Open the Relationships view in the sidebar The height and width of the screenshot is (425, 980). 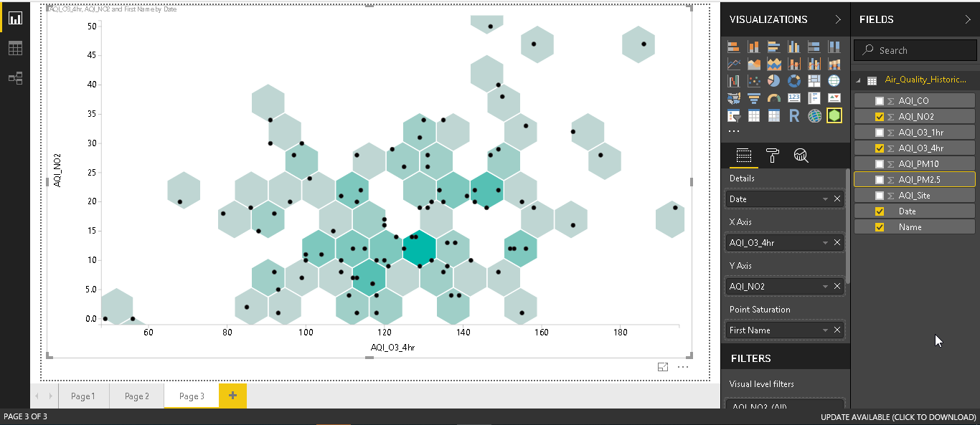(15, 78)
